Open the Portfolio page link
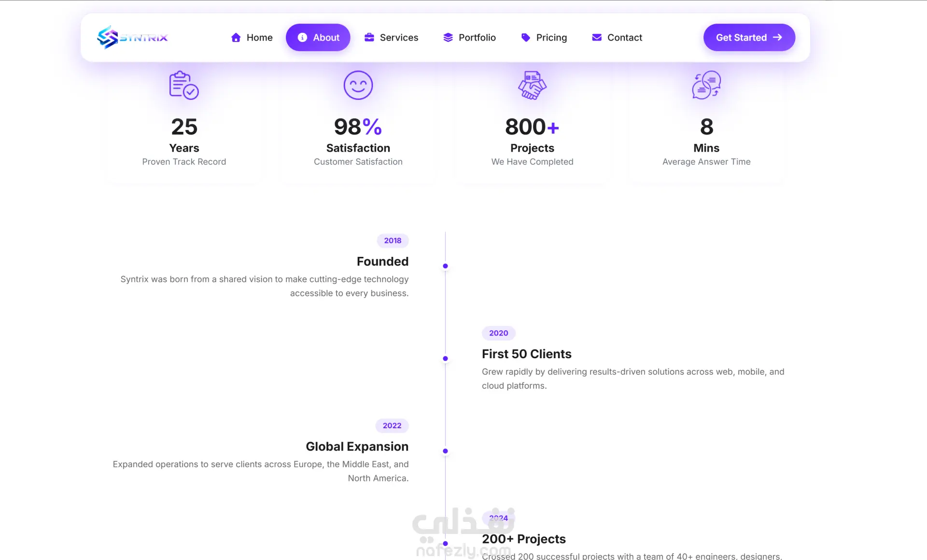Viewport: 927px width, 560px height. tap(477, 38)
